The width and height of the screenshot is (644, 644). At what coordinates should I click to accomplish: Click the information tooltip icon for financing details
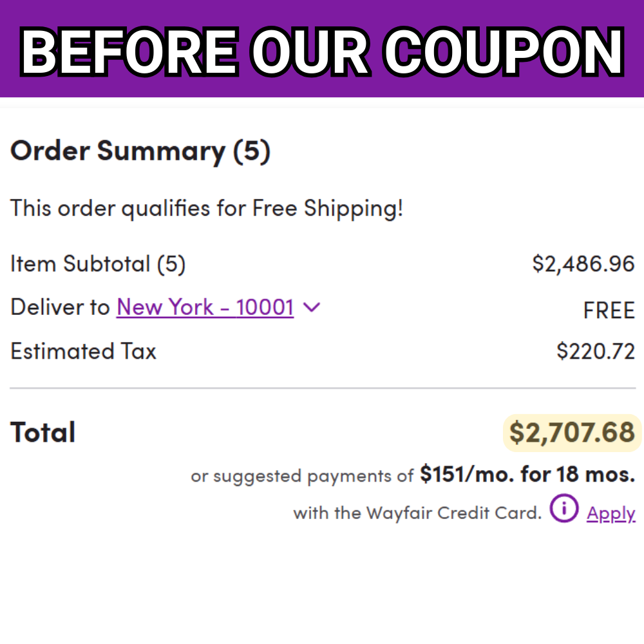coord(563,509)
